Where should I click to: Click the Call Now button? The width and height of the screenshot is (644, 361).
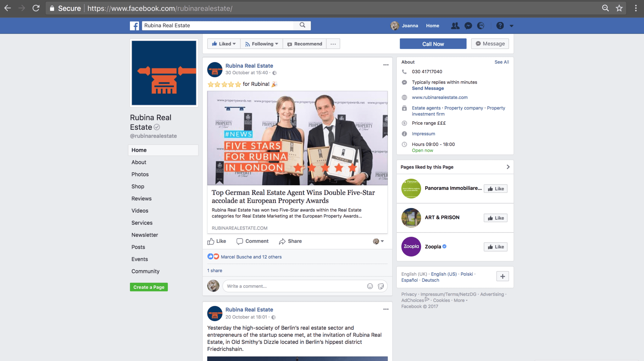tap(433, 44)
